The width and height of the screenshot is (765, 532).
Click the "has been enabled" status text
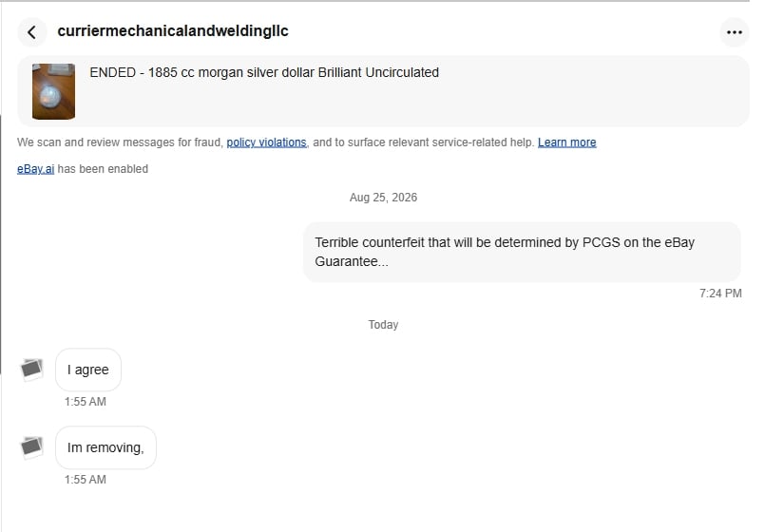[x=103, y=169]
